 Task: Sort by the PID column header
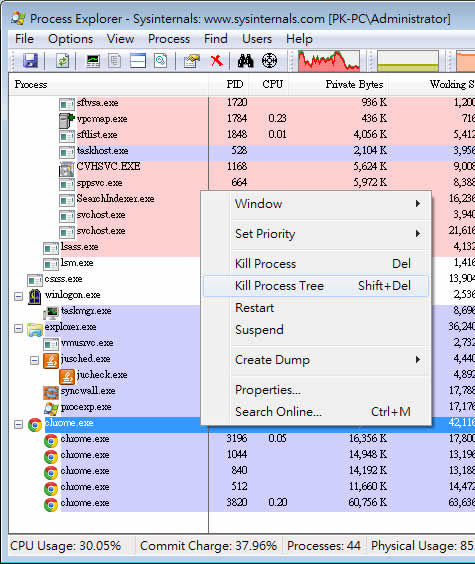coord(230,85)
